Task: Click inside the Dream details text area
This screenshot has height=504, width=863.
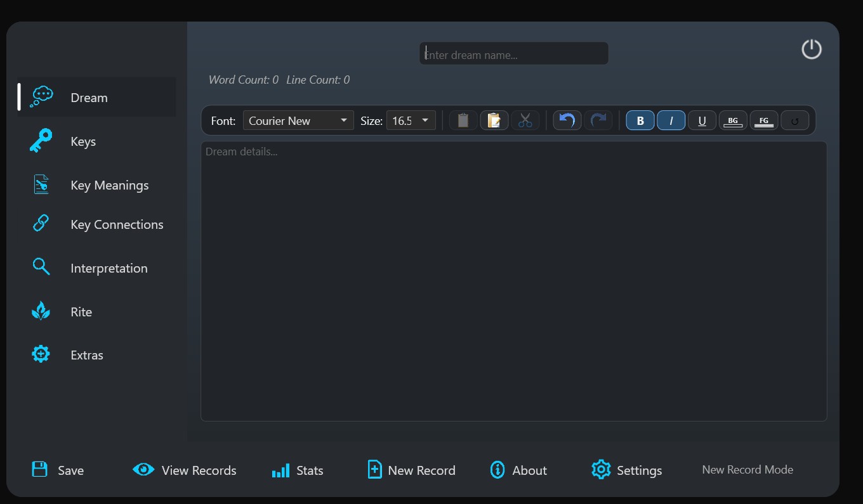Action: click(514, 281)
